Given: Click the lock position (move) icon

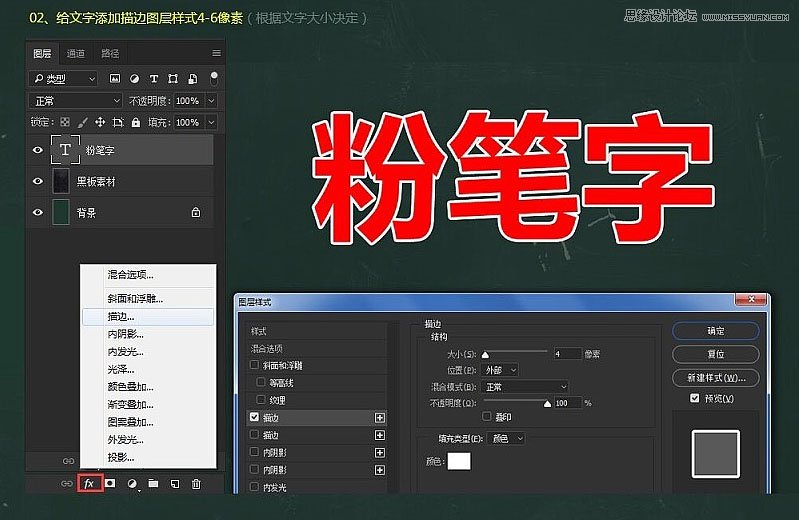Looking at the screenshot, I should 101,122.
